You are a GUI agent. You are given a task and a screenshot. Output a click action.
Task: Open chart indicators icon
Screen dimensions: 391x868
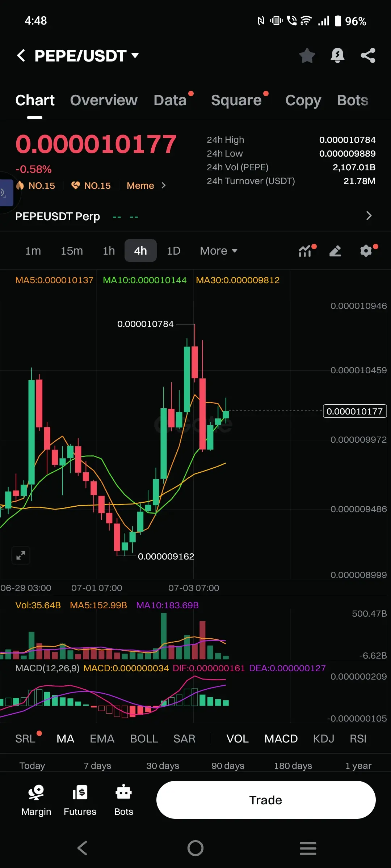click(x=305, y=251)
